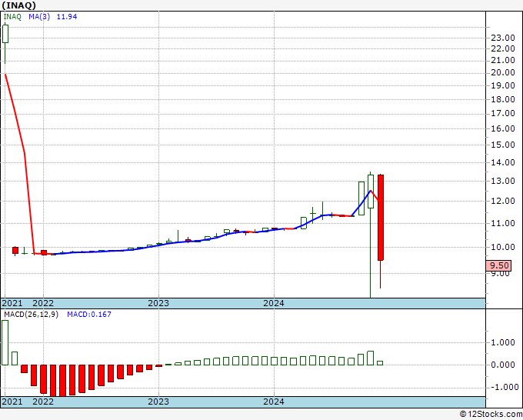Click the MACD:0.167 value

tap(89, 315)
